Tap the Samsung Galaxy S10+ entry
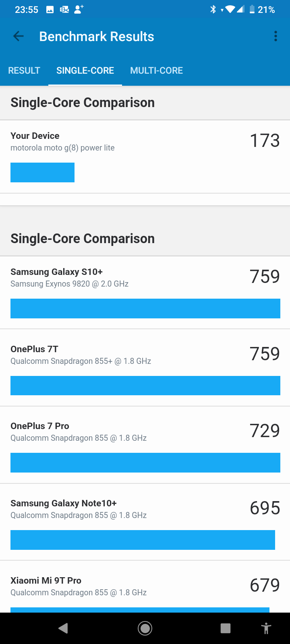Viewport: 290px width, 644px height. pos(145,293)
